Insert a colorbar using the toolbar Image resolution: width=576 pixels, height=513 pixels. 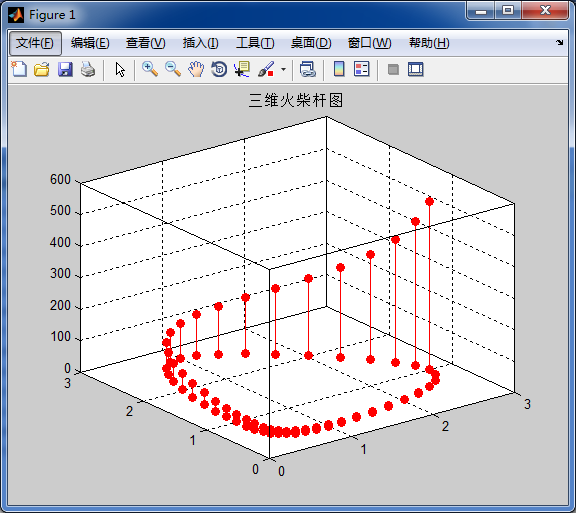(339, 69)
